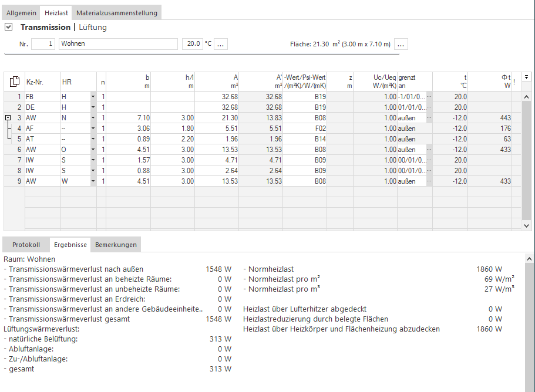This screenshot has width=535, height=392.
Task: Click the copy rows icon in table header
Action: [14, 82]
